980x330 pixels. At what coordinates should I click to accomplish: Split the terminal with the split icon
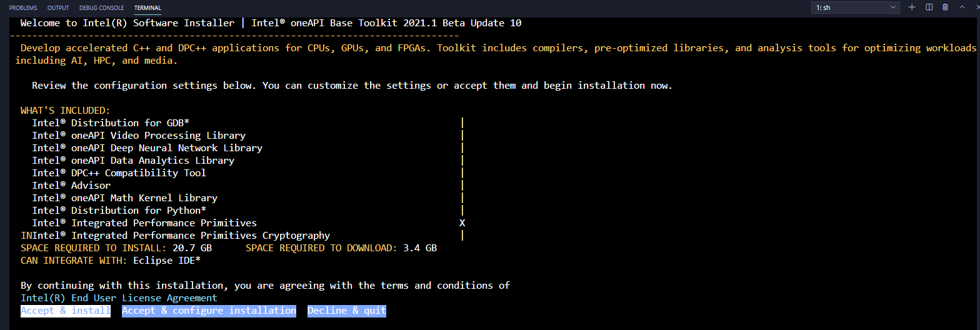click(x=929, y=7)
